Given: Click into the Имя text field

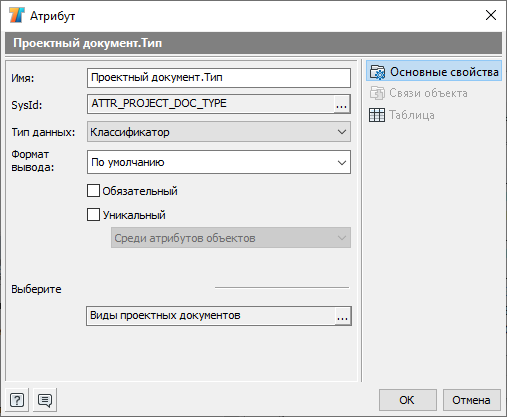Looking at the screenshot, I should coord(219,78).
